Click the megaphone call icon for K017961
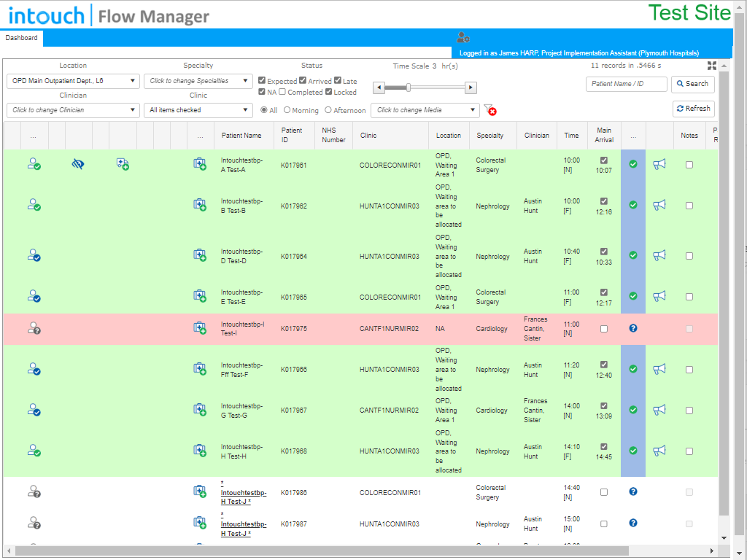 click(659, 164)
